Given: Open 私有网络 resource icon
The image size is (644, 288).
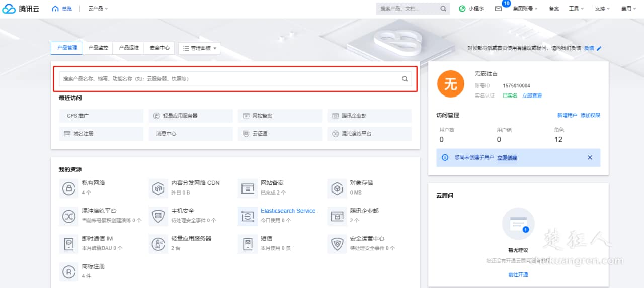Looking at the screenshot, I should 68,188.
